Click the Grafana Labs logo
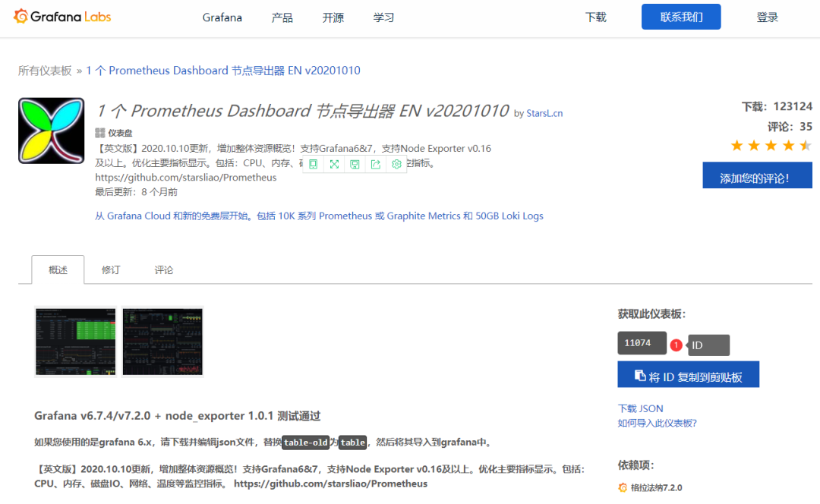This screenshot has width=820, height=504. point(62,17)
